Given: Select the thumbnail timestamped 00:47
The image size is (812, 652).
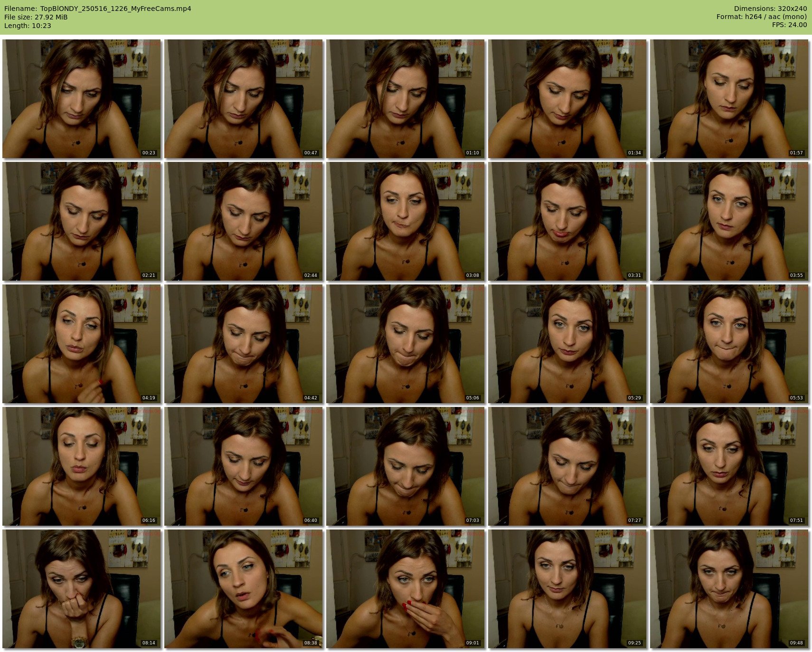Looking at the screenshot, I should 244,98.
